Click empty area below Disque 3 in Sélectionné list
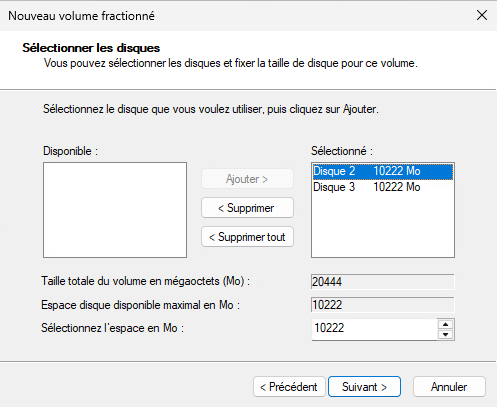Screen dimensions: 497x407 pos(383,226)
